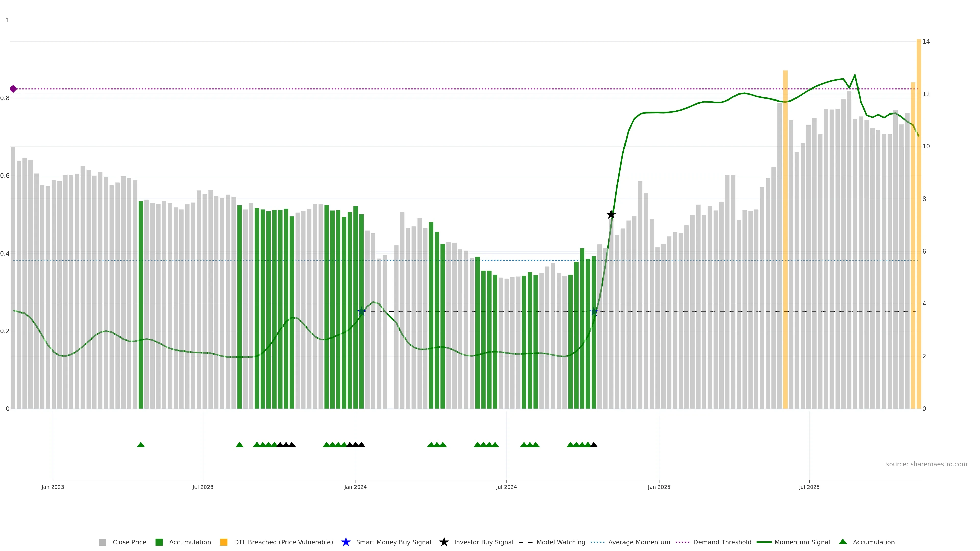Click the purple diamond Demand Threshold marker
The height and width of the screenshot is (551, 980).
click(x=13, y=89)
